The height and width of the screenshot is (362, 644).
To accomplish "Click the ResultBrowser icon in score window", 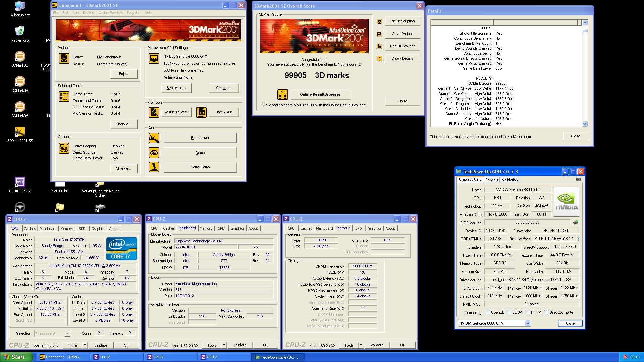I will tap(379, 46).
